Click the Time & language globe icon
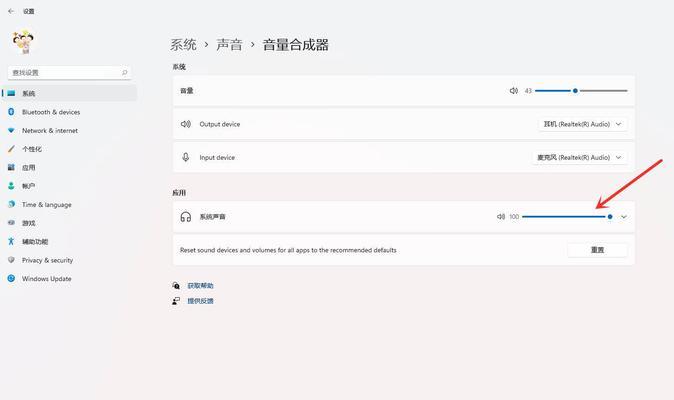 [11, 204]
